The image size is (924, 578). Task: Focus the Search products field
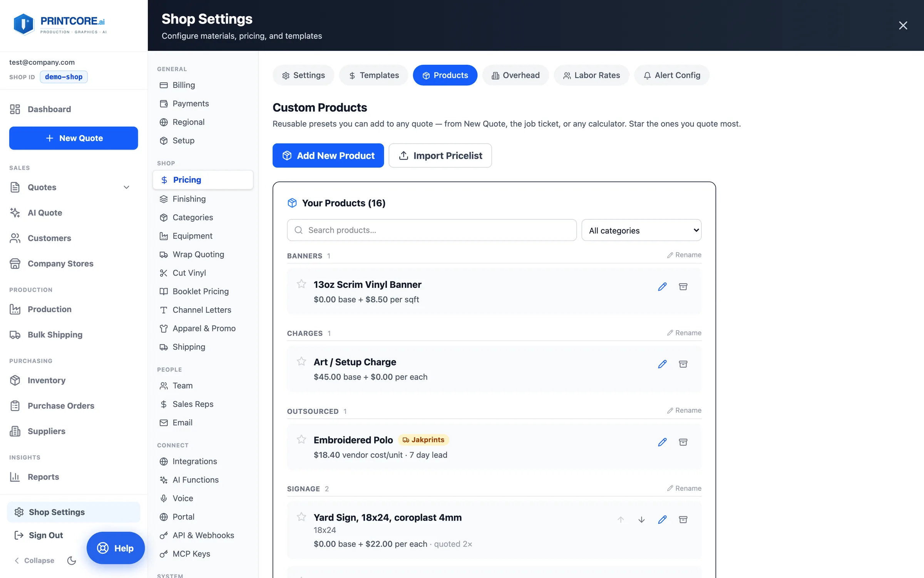(x=432, y=230)
